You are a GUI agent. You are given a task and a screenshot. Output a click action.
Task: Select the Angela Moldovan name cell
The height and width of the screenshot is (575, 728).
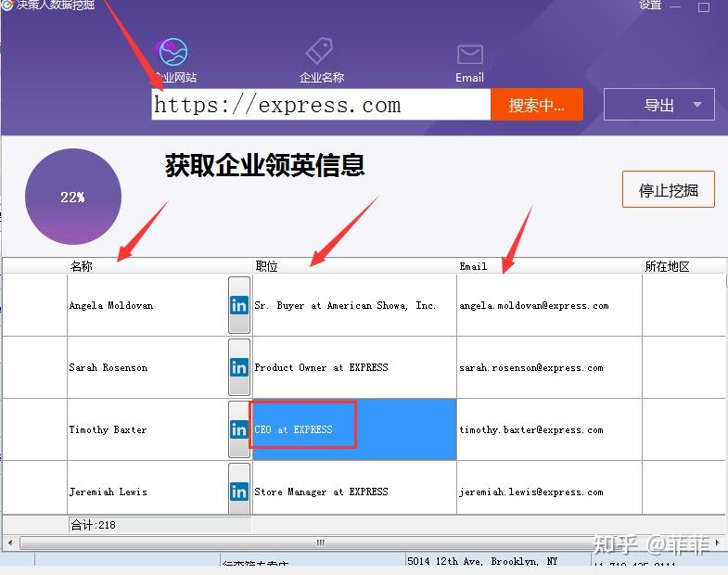[x=147, y=305]
